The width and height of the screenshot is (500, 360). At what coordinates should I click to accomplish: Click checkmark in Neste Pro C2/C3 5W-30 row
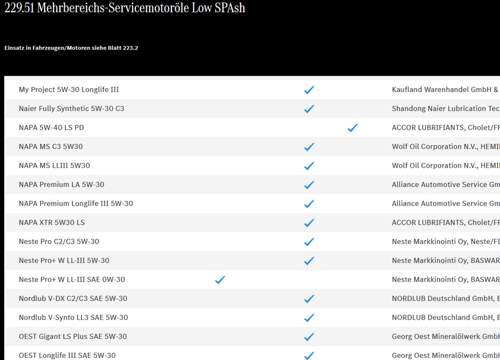[309, 242]
